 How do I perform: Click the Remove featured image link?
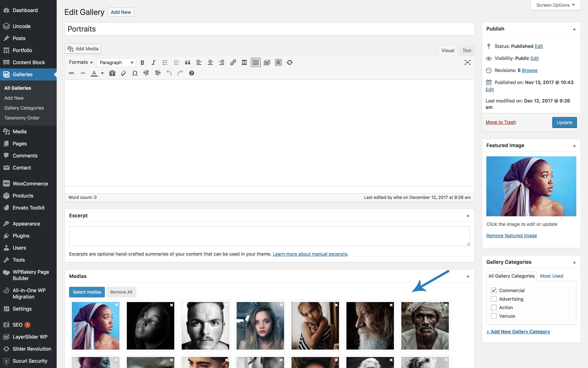click(x=511, y=236)
